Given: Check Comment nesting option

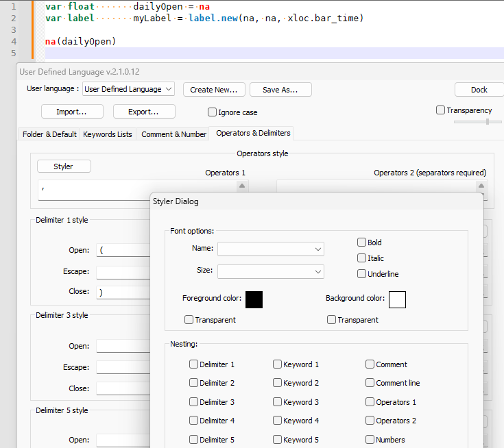Looking at the screenshot, I should coord(370,364).
